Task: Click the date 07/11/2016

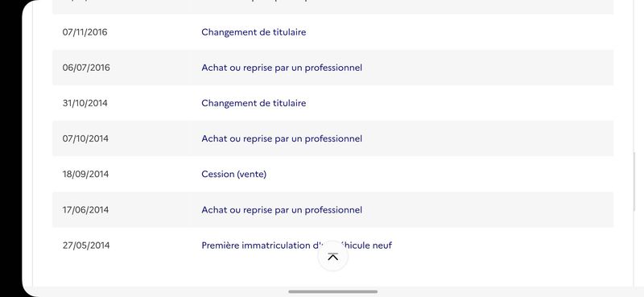Action: (x=85, y=32)
